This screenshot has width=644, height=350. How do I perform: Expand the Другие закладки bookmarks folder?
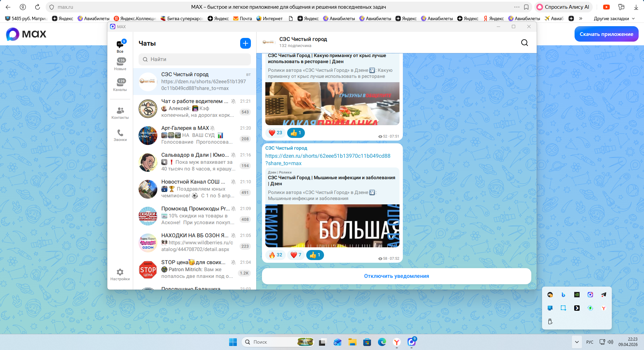point(614,18)
